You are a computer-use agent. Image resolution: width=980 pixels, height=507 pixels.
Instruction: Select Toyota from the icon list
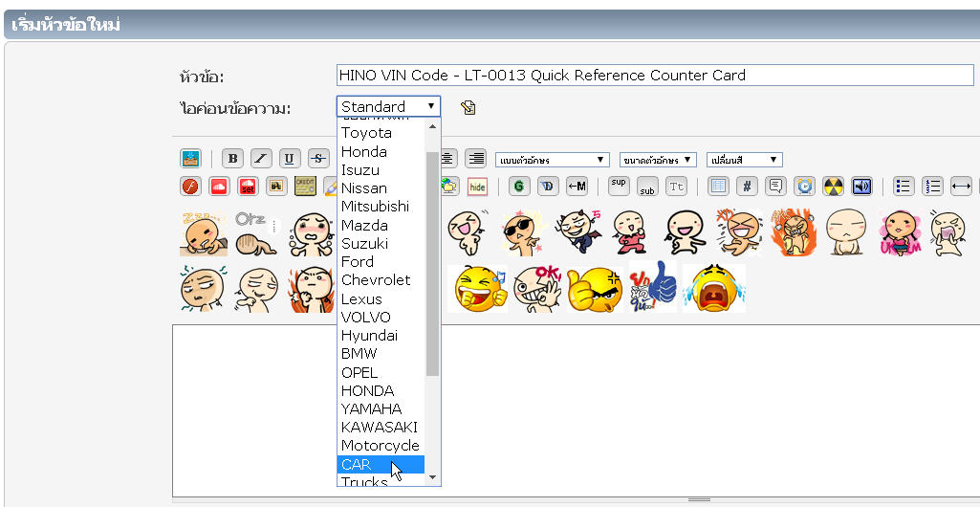point(381,133)
